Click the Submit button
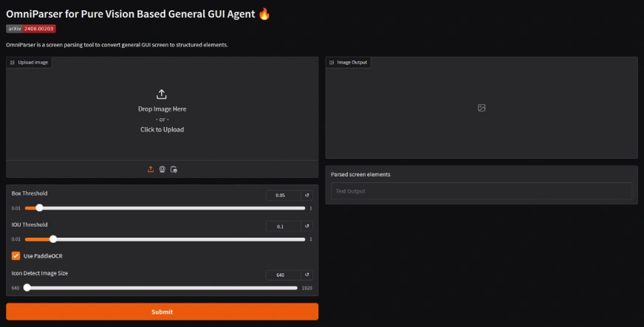Viewport: 644px width, 327px height. (x=162, y=311)
